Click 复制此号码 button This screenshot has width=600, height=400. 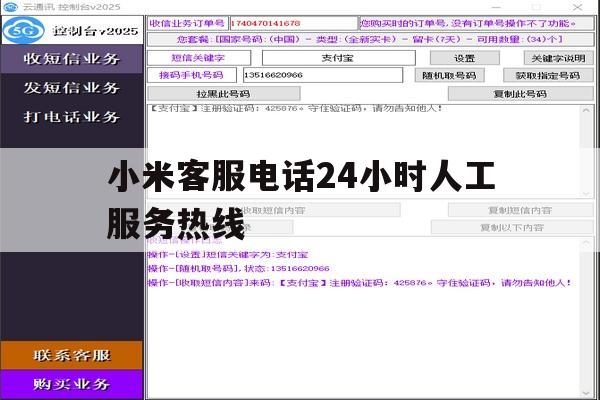tap(521, 94)
